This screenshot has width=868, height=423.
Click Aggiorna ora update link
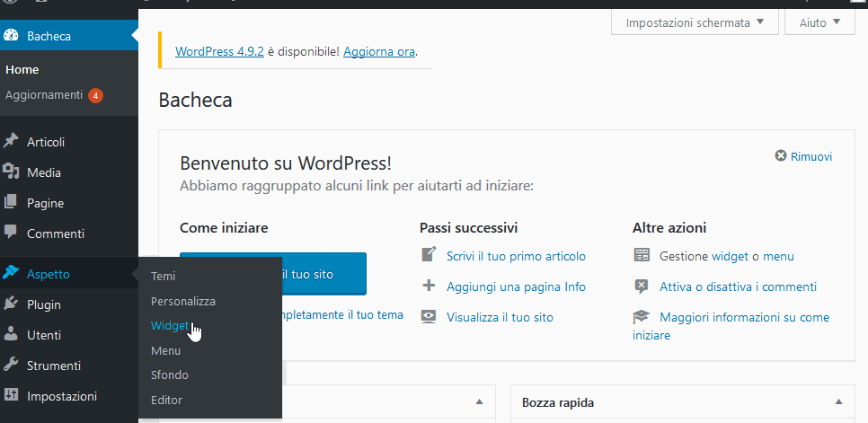point(379,51)
